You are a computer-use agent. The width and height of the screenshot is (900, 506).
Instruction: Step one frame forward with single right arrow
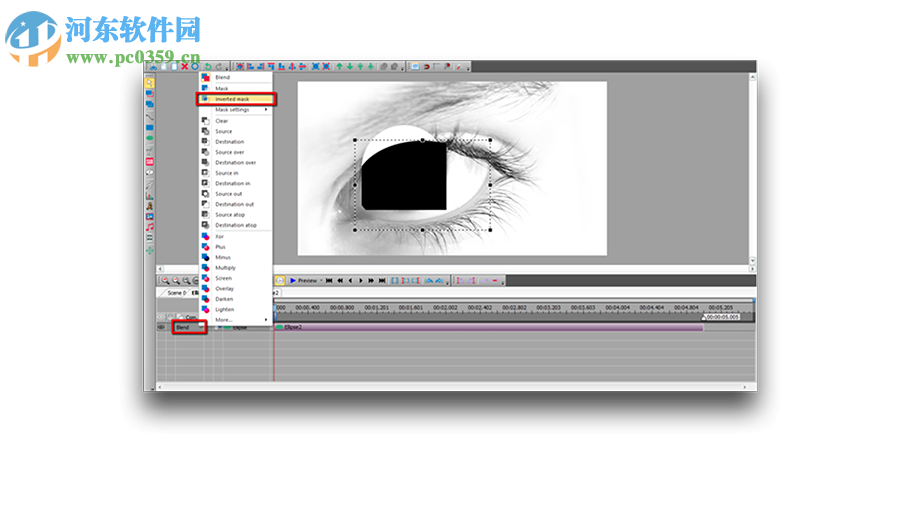coord(360,281)
